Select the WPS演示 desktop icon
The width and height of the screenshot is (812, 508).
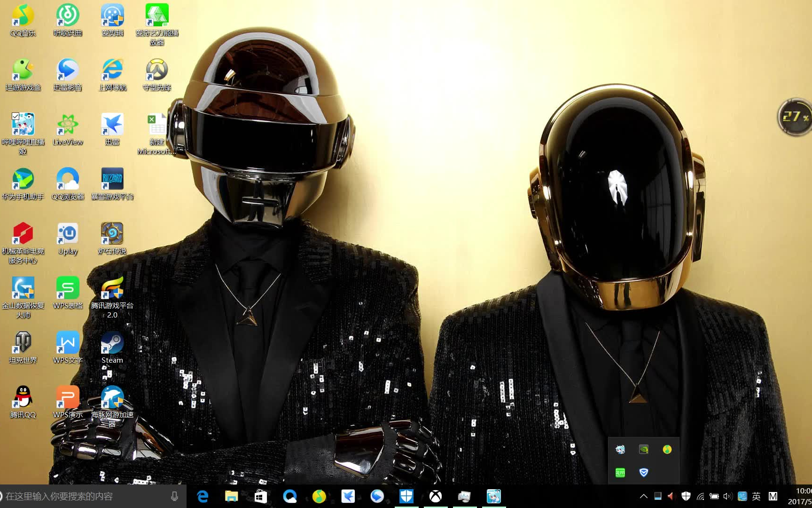68,403
